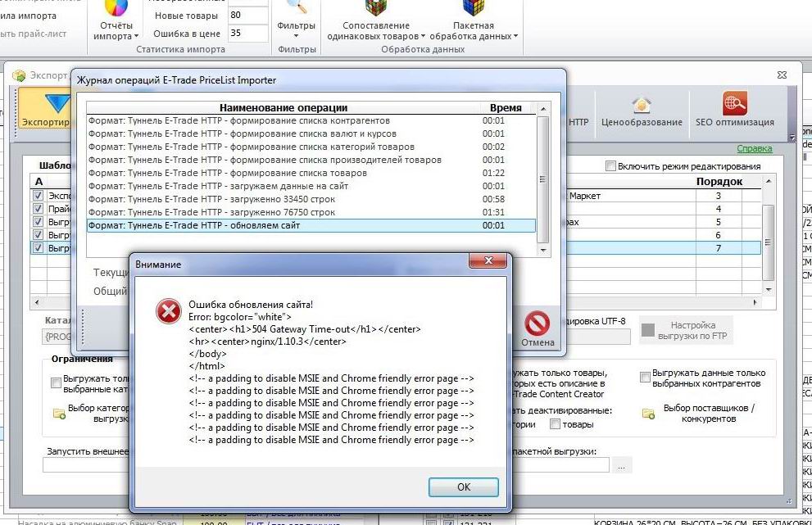
Task: Close the Экспорт window
Action: pyautogui.click(x=782, y=75)
